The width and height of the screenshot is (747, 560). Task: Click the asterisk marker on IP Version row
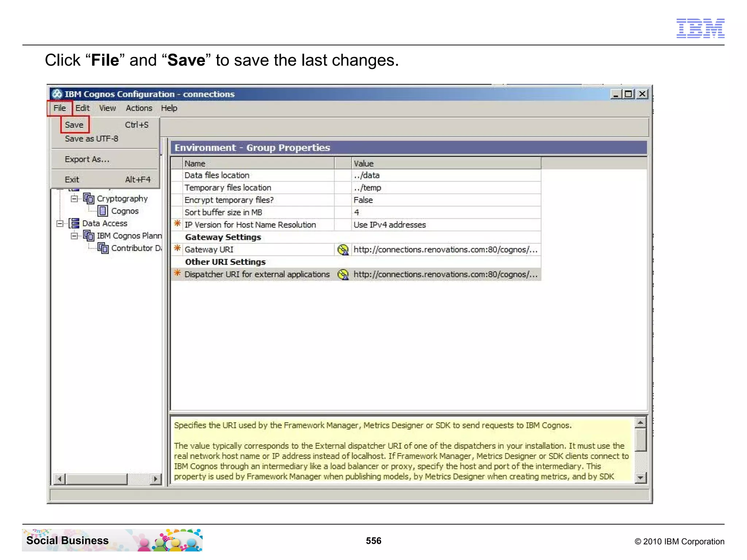(177, 223)
